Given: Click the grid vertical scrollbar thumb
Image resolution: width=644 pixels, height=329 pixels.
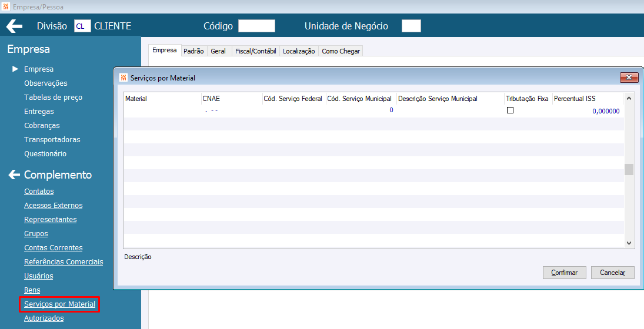Looking at the screenshot, I should (x=629, y=169).
